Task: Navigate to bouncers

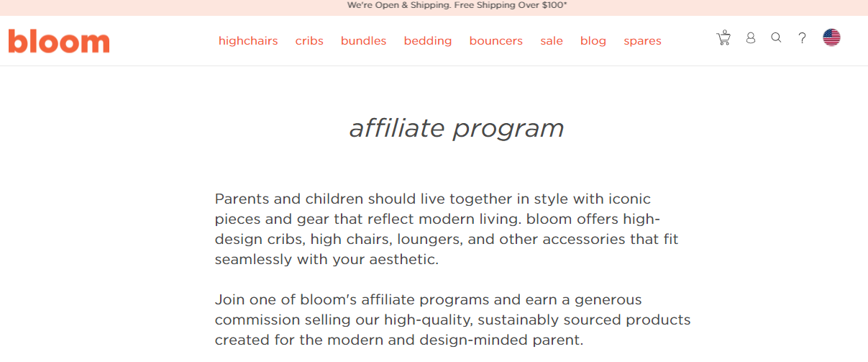Action: click(x=496, y=41)
